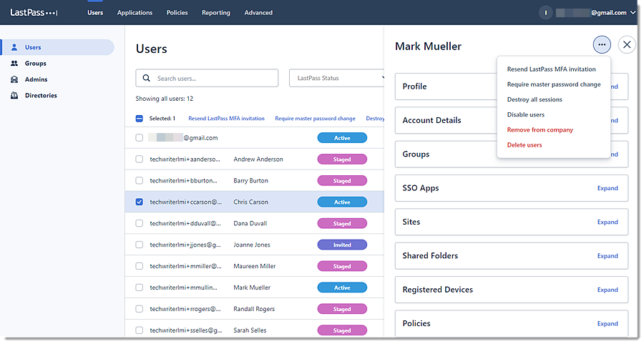Choose Resend LastPass MFA invitation in popup menu
Viewport: 644px width, 344px height.
pyautogui.click(x=551, y=69)
